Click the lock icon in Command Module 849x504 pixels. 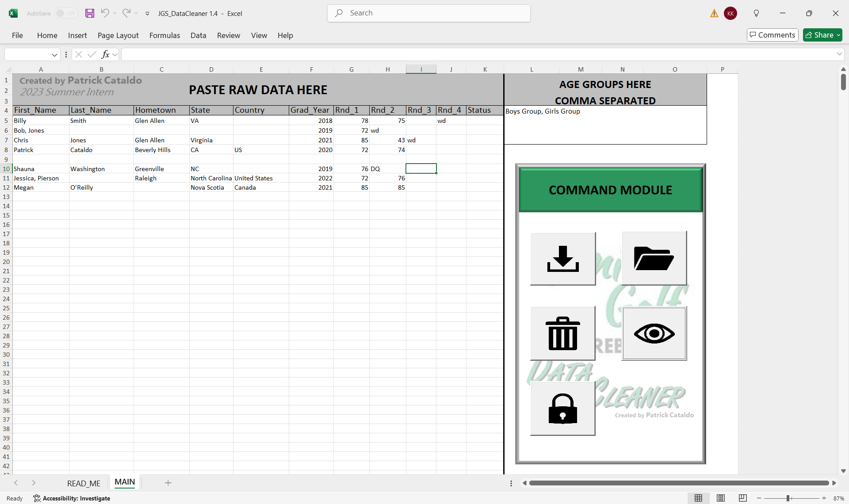tap(562, 408)
